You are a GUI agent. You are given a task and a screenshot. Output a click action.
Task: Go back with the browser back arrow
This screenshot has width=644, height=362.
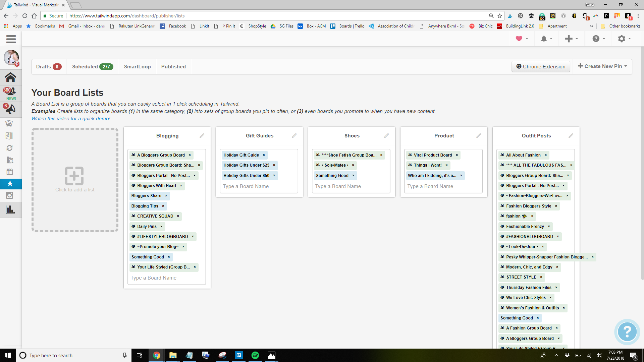[6, 16]
